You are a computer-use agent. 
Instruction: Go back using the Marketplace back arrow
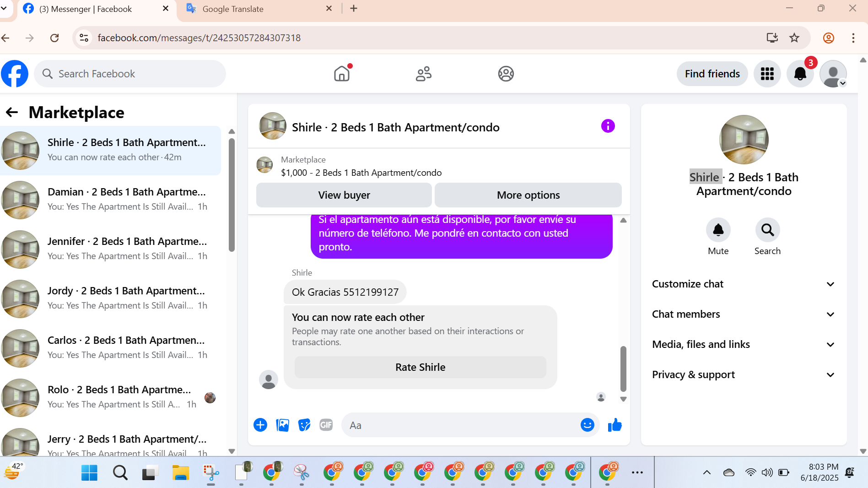coord(12,112)
